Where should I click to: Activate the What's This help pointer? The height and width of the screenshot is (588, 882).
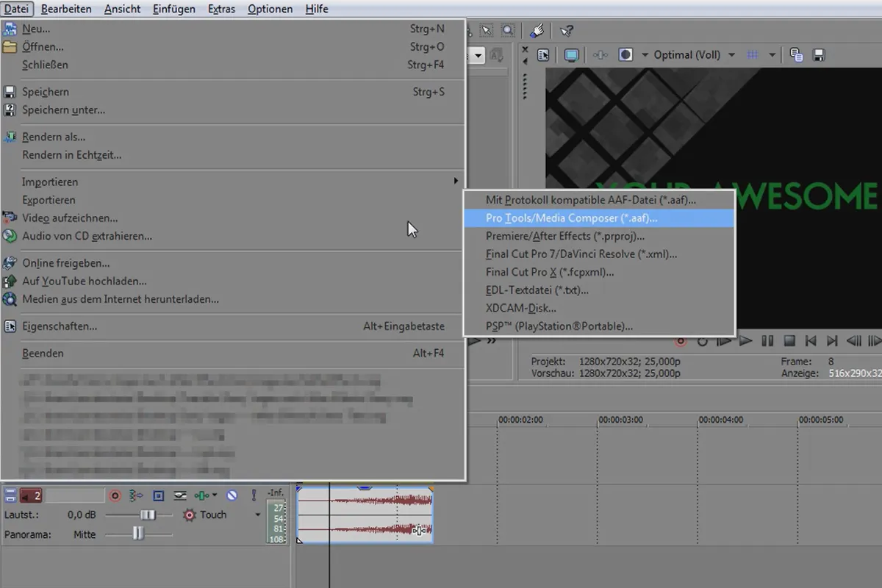click(566, 31)
